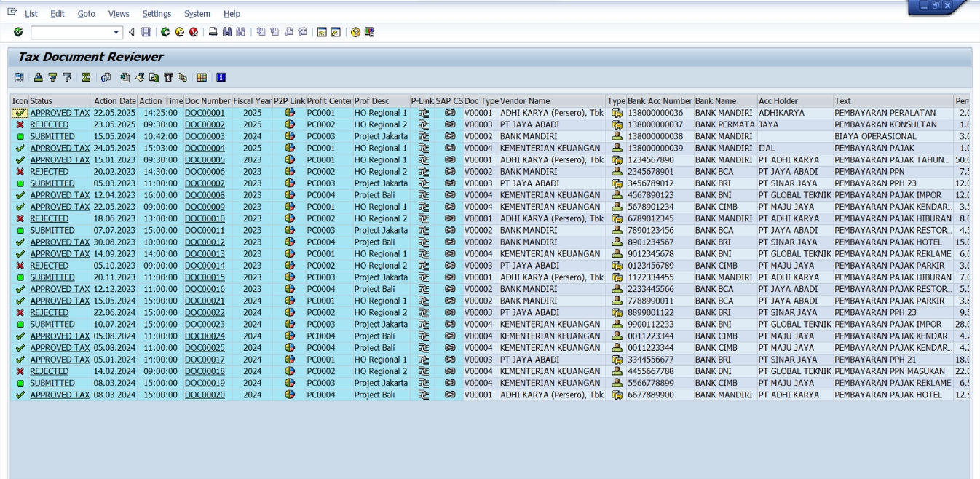Click the green Back arrow icon
Screen dimensions: 980x479
click(x=165, y=32)
